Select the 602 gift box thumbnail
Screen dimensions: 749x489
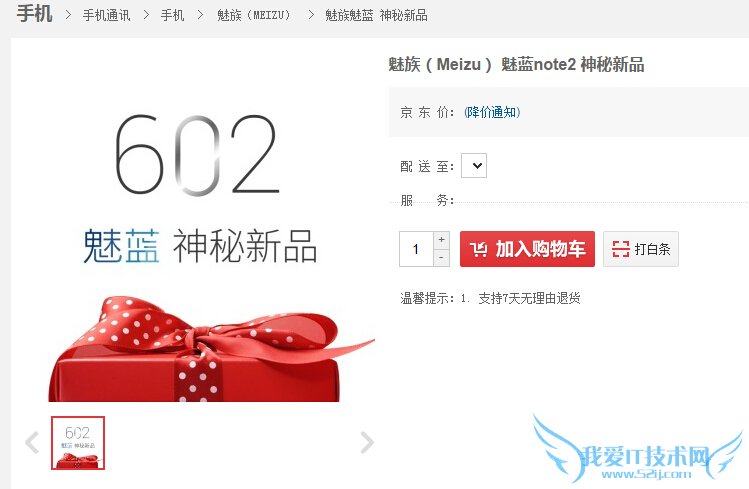pos(78,443)
